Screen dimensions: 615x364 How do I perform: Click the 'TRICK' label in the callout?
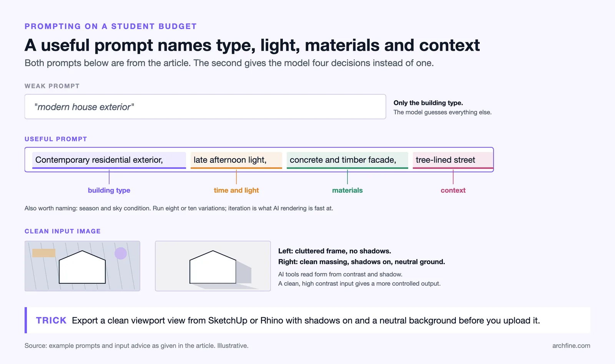click(x=51, y=321)
